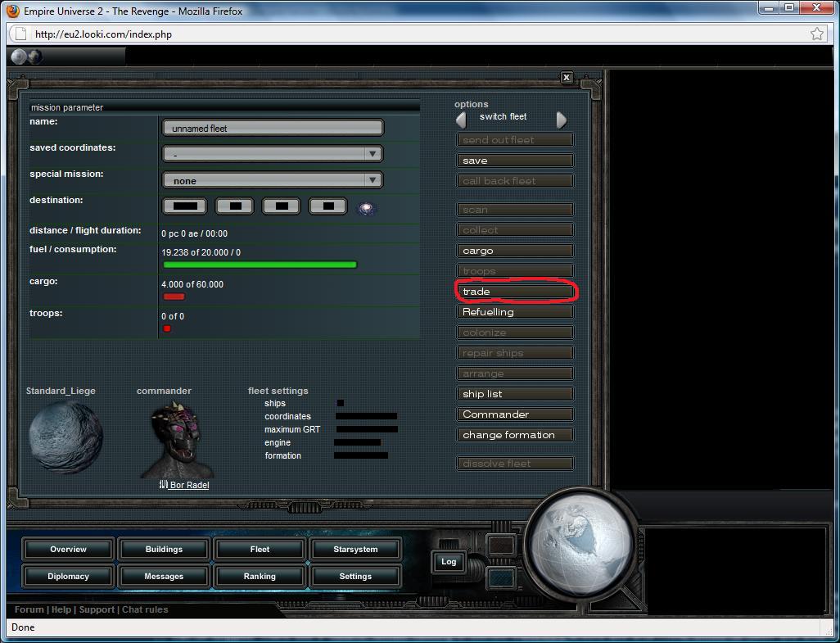Click the Standard_Liege planet image
Screen dimensions: 840x643
[65, 437]
